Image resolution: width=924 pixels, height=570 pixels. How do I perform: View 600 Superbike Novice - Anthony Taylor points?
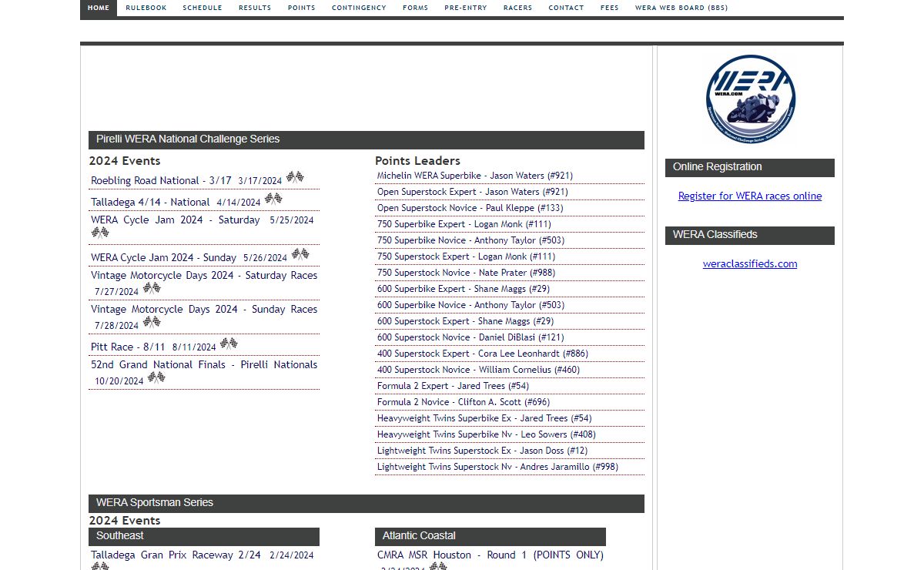pyautogui.click(x=470, y=305)
